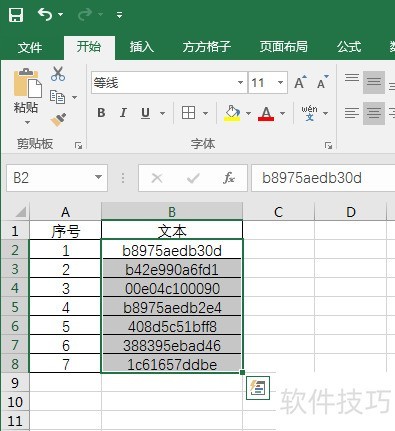The image size is (395, 431).
Task: Open the 方方格子 tab
Action: tap(207, 47)
